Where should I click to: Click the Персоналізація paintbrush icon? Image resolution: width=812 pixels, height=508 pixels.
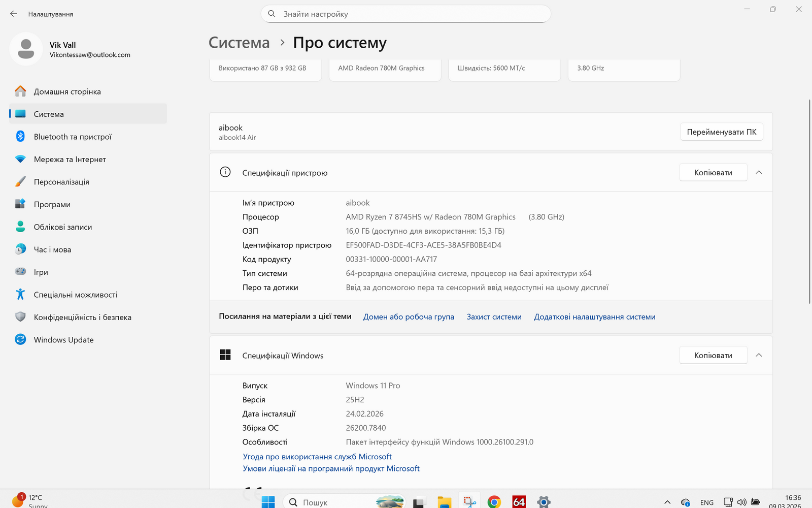click(x=20, y=182)
